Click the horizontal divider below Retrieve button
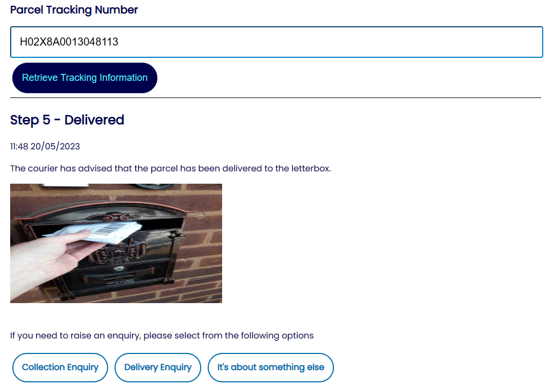 point(276,98)
